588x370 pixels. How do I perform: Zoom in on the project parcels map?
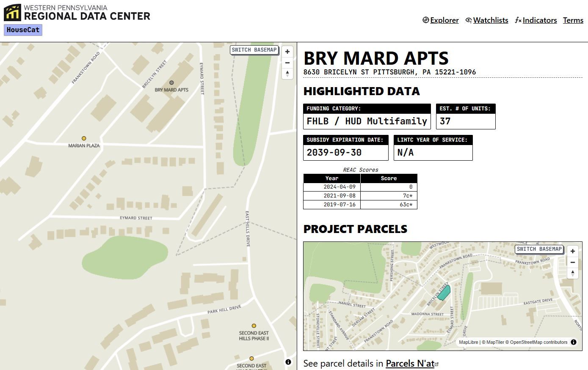click(572, 251)
